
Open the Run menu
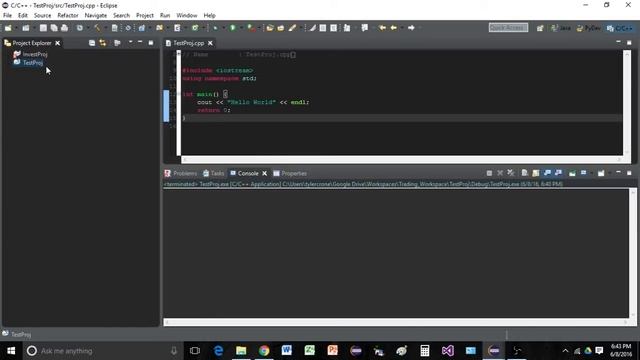point(165,16)
